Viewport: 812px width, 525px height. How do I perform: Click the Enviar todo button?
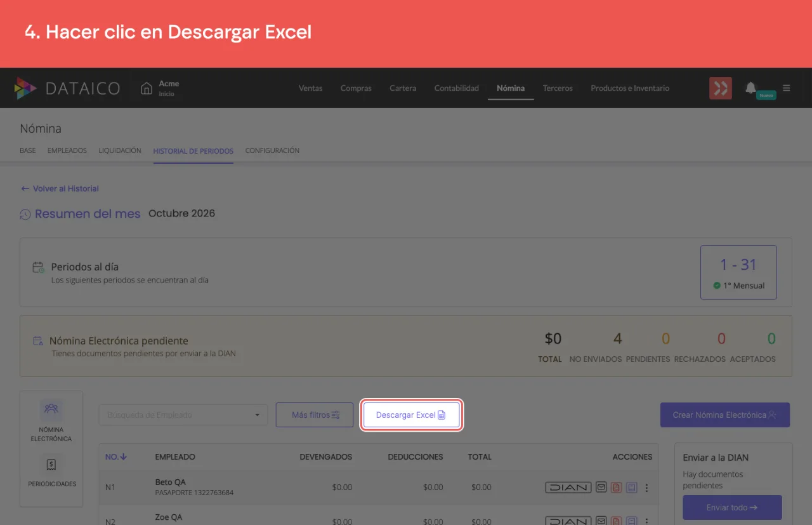732,508
